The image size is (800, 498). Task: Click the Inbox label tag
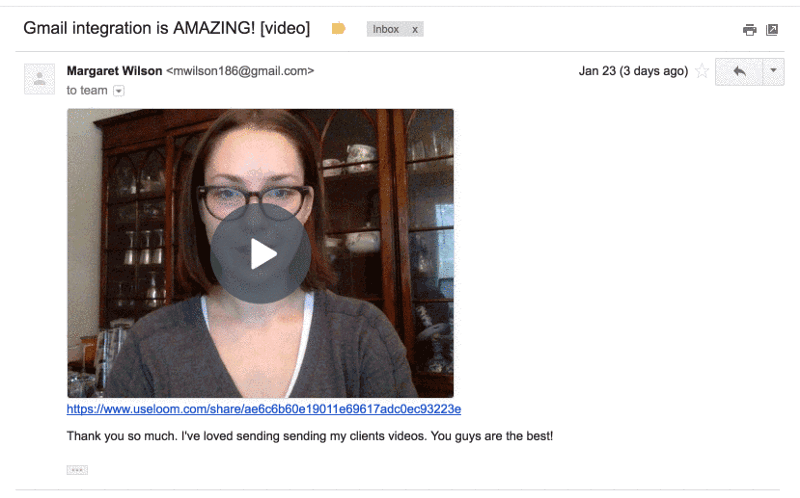386,30
